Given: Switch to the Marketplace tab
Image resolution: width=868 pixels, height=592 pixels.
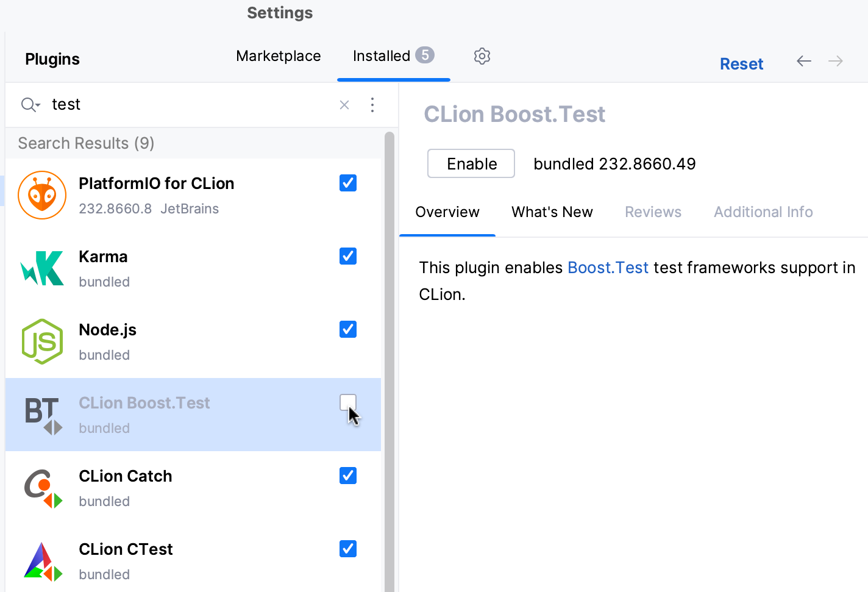Looking at the screenshot, I should 278,56.
